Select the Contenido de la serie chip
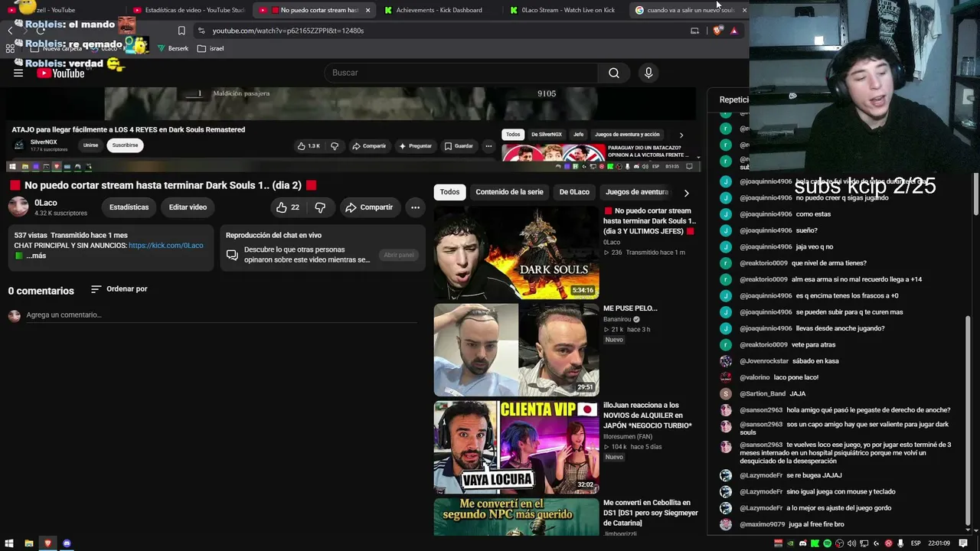Screen dimensions: 980x551 (x=509, y=192)
